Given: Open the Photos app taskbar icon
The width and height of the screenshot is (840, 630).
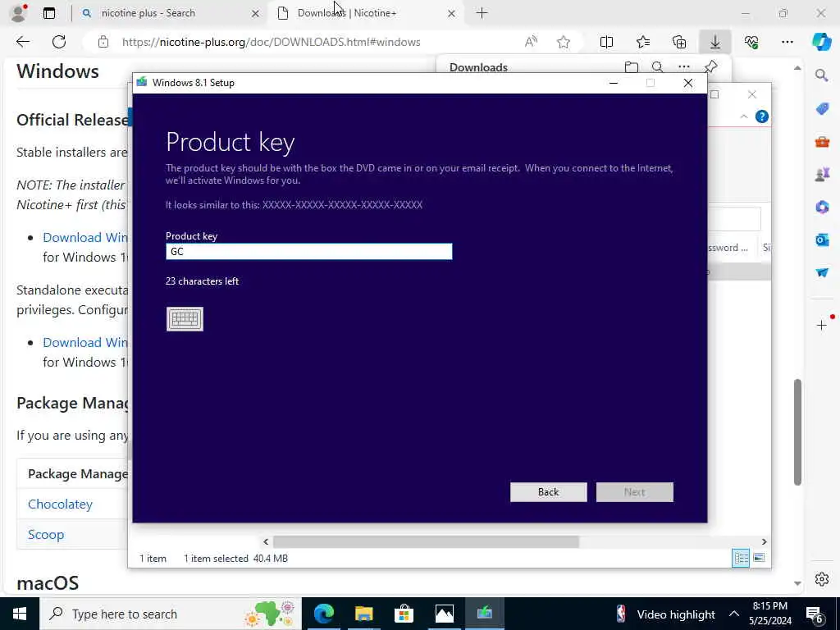Looking at the screenshot, I should pos(444,614).
